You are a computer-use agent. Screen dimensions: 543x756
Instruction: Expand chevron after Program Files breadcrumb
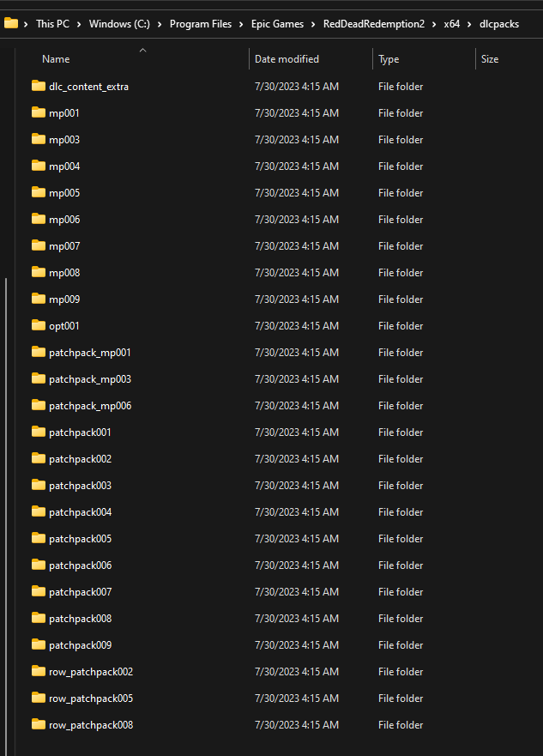pos(241,24)
